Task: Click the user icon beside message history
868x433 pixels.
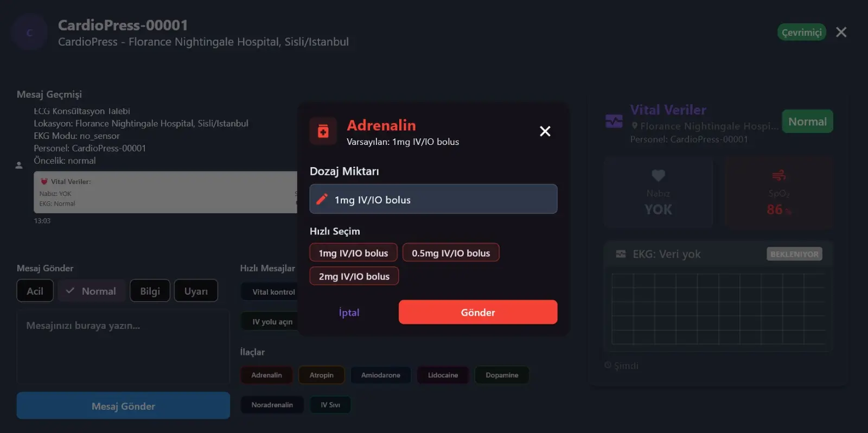Action: tap(19, 165)
